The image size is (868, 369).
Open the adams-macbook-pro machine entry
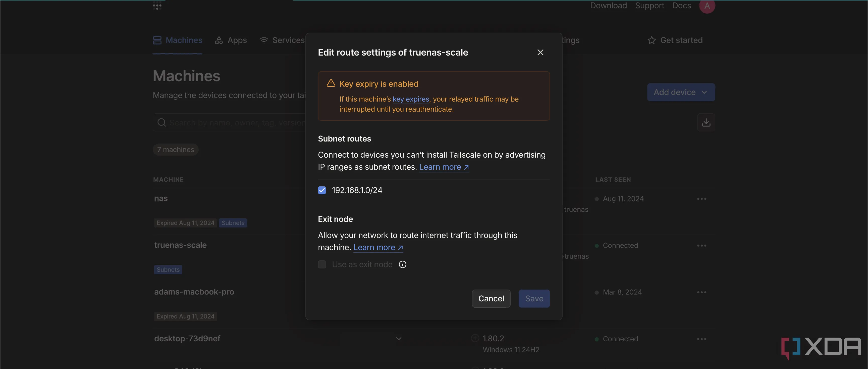click(x=194, y=292)
